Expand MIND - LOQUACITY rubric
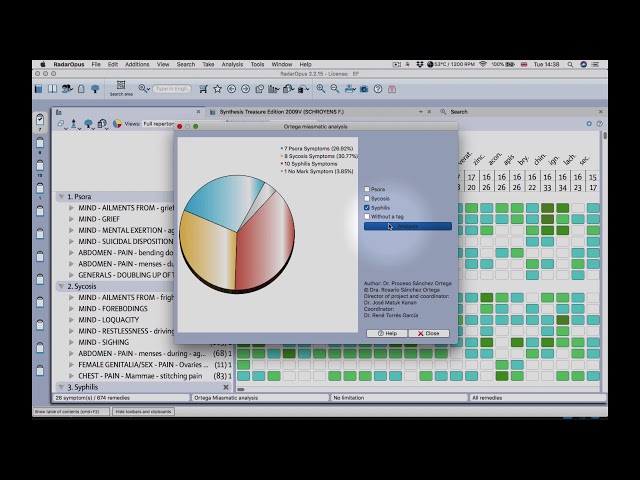Image resolution: width=640 pixels, height=480 pixels. click(71, 320)
